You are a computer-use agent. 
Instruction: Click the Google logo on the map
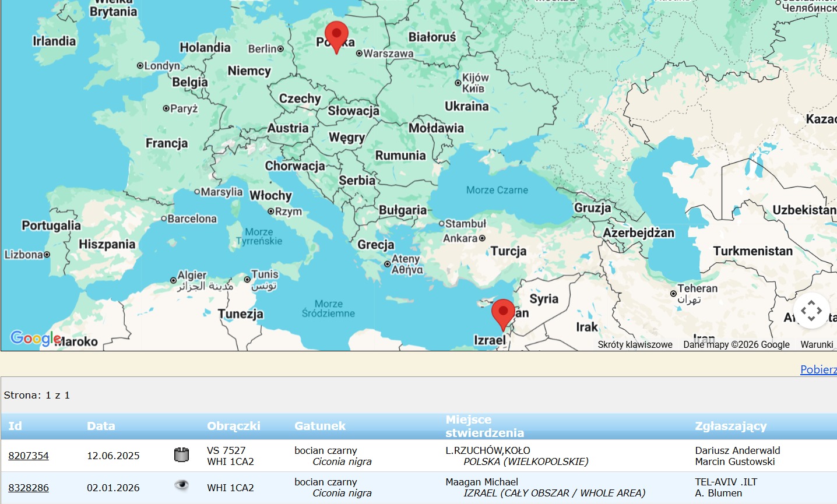click(35, 338)
